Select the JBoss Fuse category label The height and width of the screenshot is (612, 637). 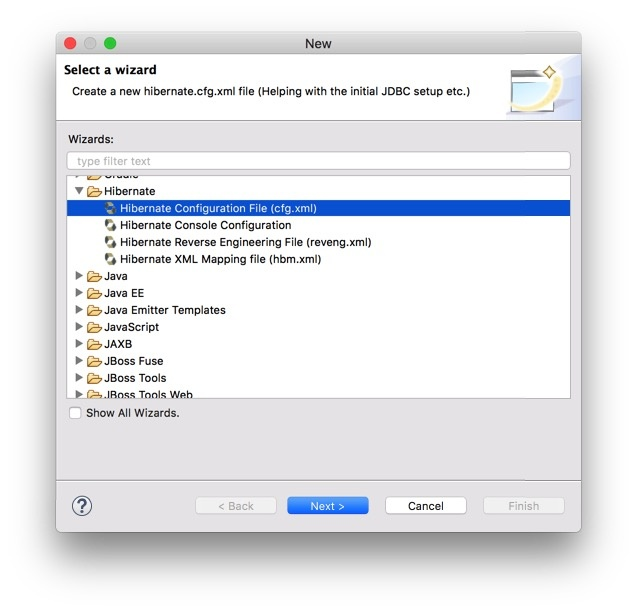tap(134, 361)
